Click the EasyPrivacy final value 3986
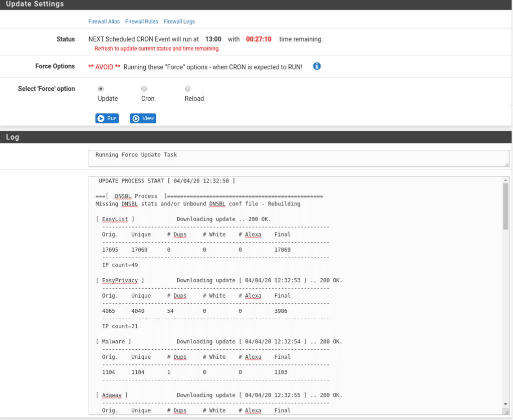Image resolution: width=513 pixels, height=420 pixels. [x=281, y=311]
